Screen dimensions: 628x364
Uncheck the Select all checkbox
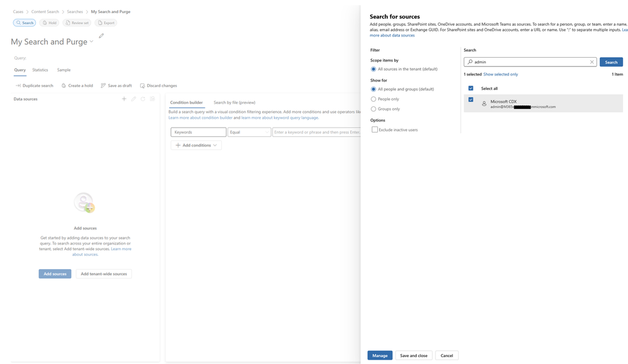[471, 88]
